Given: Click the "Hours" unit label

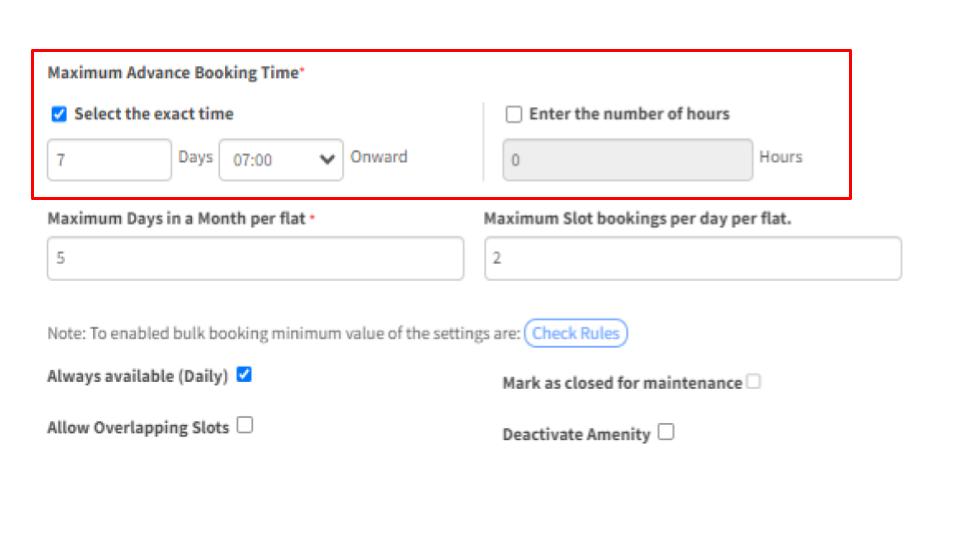Looking at the screenshot, I should point(780,157).
